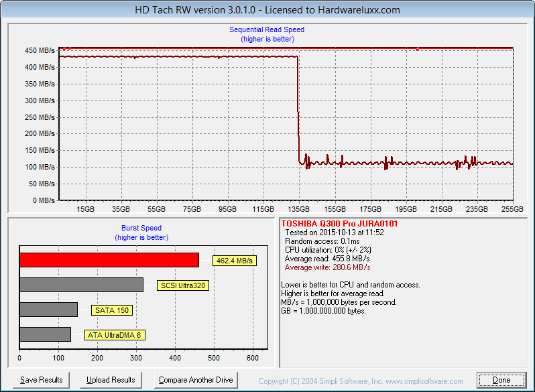The width and height of the screenshot is (535, 392).
Task: Open Upload Results
Action: 111,380
